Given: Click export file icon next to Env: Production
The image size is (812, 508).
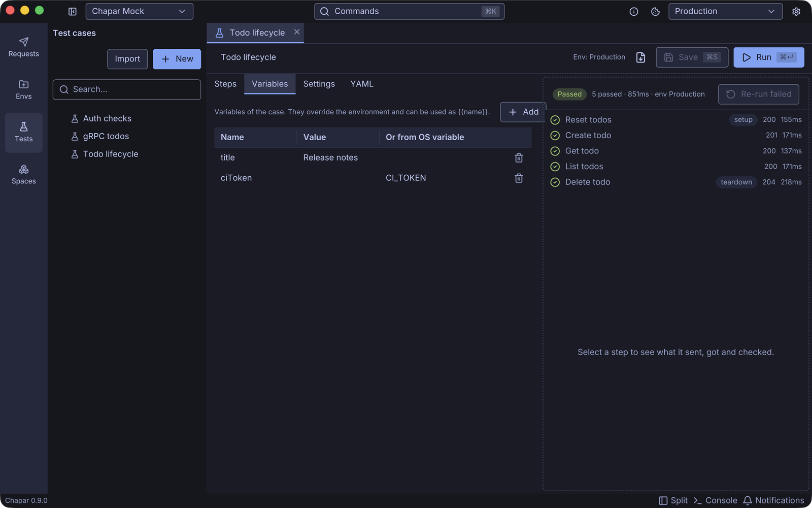Looking at the screenshot, I should click(640, 57).
